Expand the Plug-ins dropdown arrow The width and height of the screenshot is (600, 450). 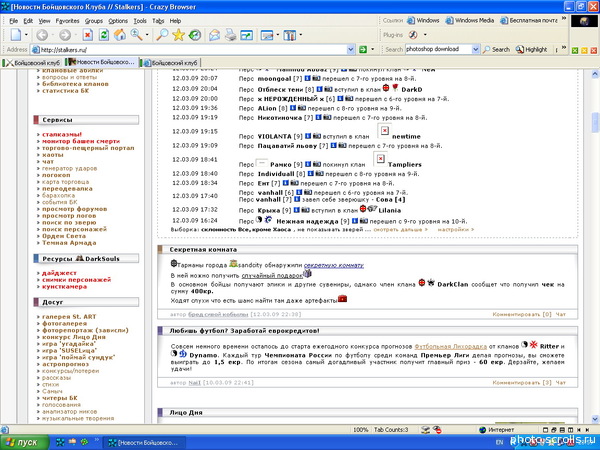click(425, 35)
